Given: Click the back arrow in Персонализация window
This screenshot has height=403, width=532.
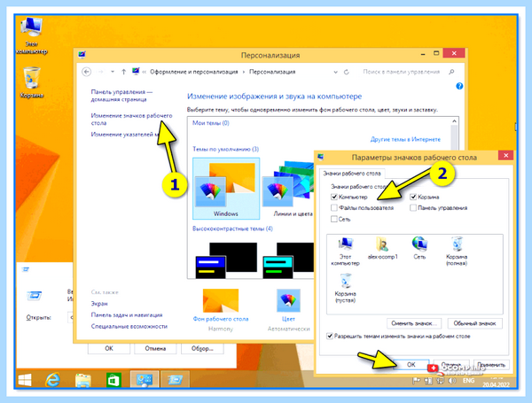Looking at the screenshot, I should (87, 72).
